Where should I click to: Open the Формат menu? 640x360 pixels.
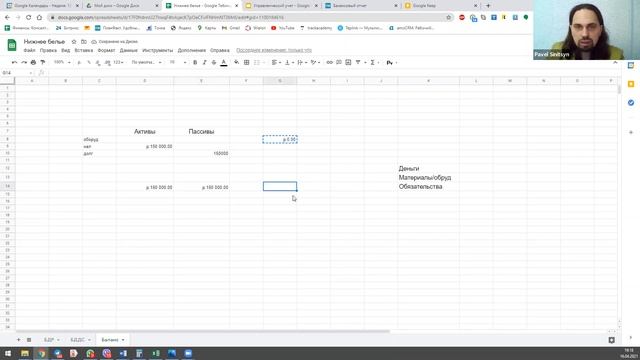pyautogui.click(x=106, y=50)
